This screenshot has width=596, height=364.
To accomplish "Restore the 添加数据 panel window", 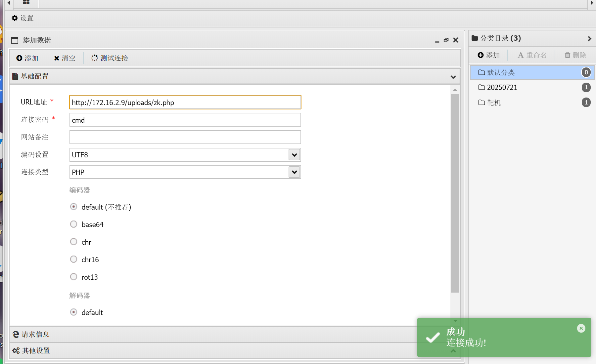I will 446,40.
